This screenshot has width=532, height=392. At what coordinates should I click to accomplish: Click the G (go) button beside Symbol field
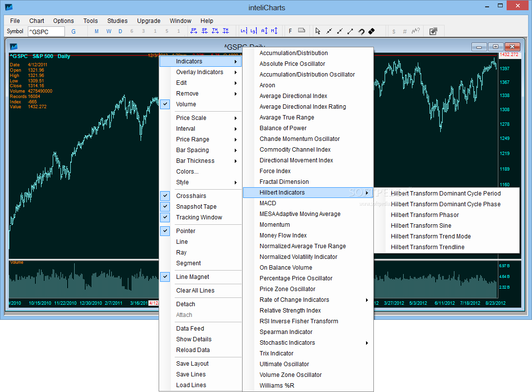coord(74,32)
